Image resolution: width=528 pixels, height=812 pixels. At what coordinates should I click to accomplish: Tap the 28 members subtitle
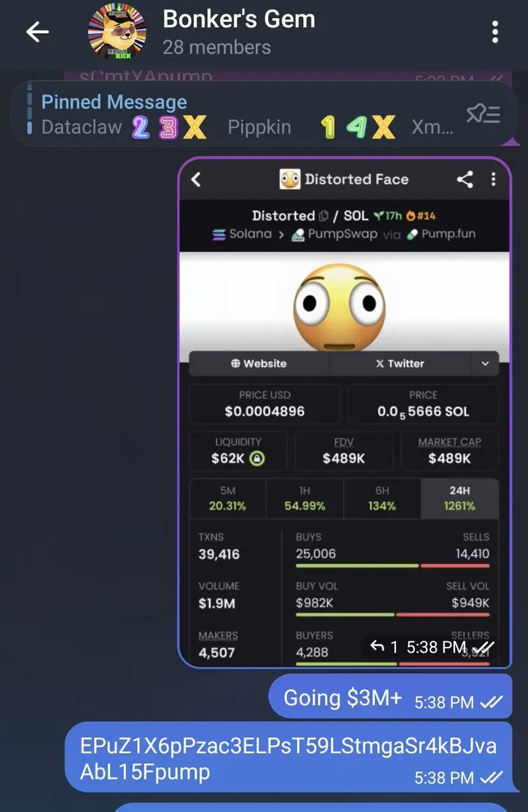click(x=217, y=47)
